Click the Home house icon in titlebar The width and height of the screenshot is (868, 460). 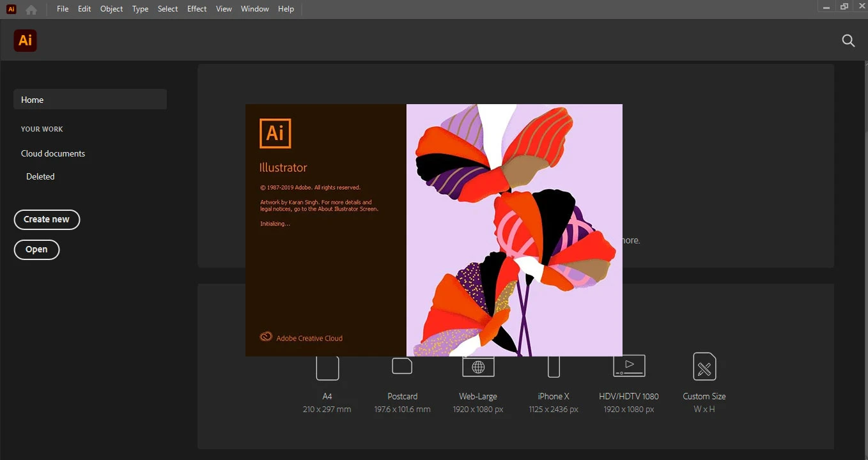(x=30, y=9)
